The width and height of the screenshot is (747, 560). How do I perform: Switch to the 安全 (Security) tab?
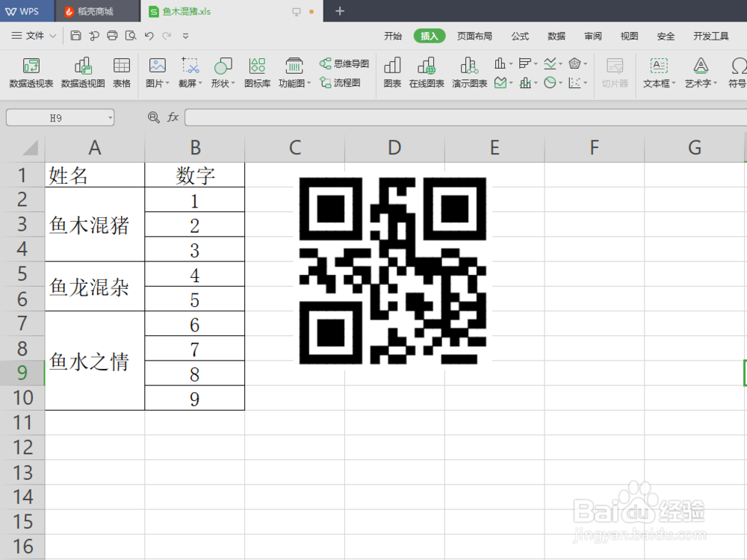[x=666, y=36]
